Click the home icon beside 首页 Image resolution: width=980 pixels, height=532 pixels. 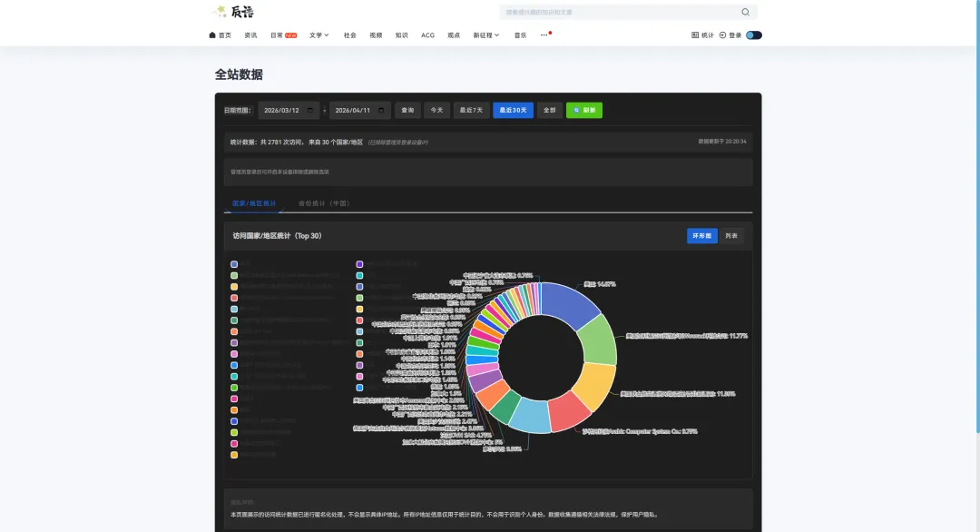212,35
